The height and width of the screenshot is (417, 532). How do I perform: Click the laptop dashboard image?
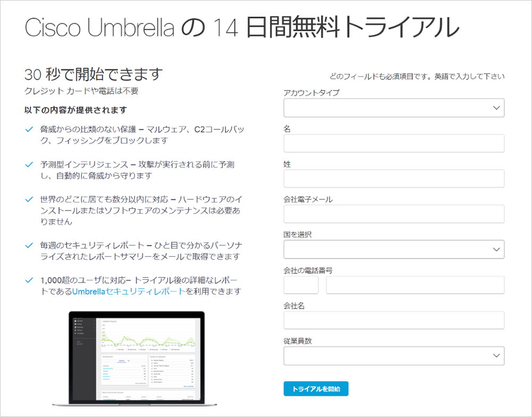point(135,358)
